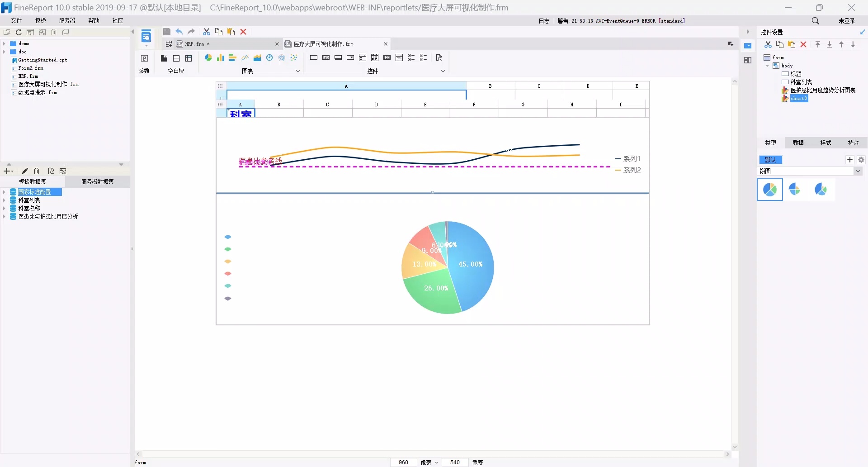This screenshot has height=467, width=868.
Task: Expand the 科室列表 dataset node
Action: 4,200
